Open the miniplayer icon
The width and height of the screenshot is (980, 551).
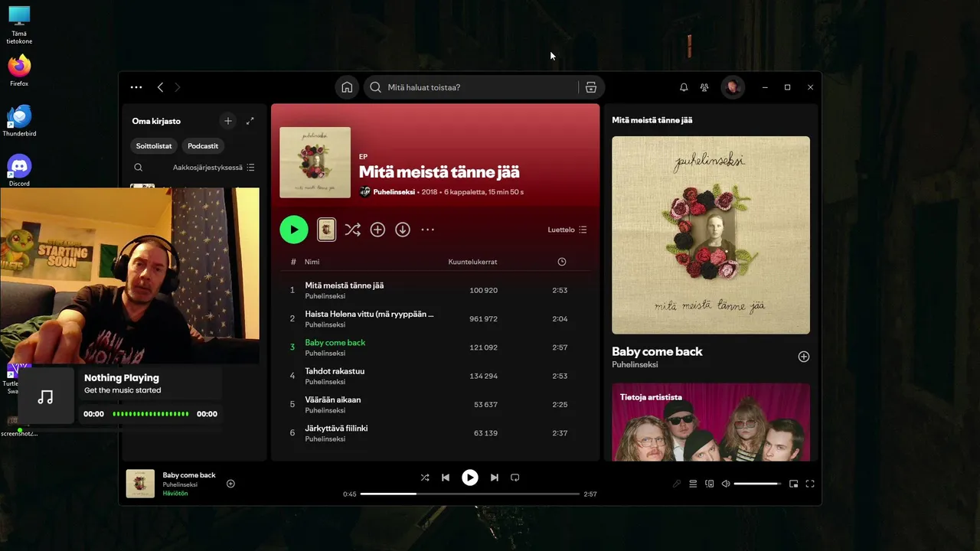pyautogui.click(x=794, y=484)
